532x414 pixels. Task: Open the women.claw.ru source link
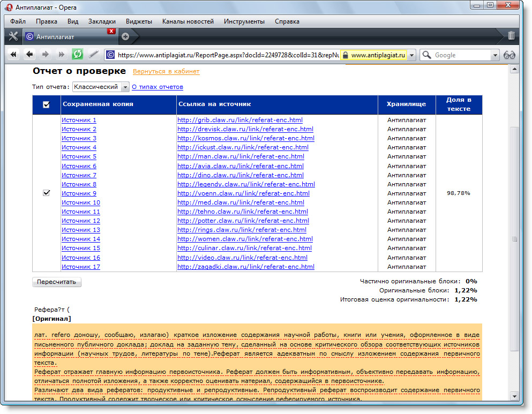(x=245, y=239)
